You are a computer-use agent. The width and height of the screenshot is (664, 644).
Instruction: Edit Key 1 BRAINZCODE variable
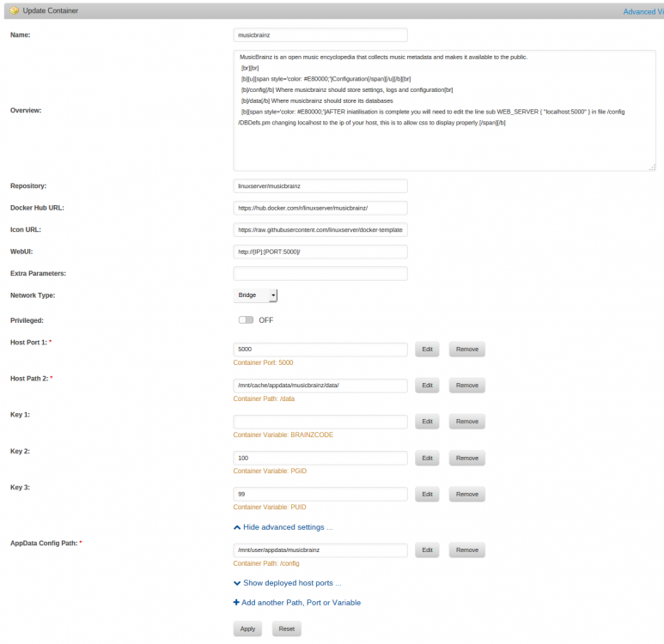click(x=427, y=422)
